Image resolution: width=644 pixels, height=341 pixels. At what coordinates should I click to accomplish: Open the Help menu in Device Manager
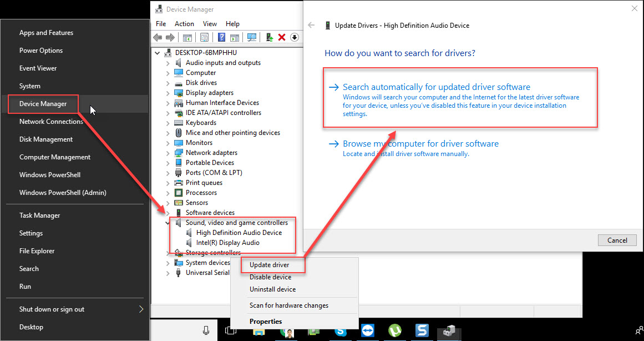click(232, 24)
